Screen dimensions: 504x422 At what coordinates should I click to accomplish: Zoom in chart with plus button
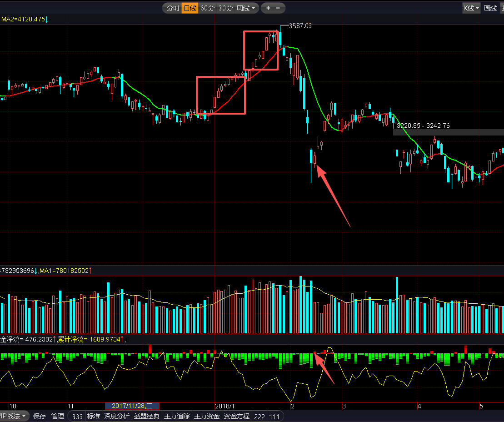[268, 8]
